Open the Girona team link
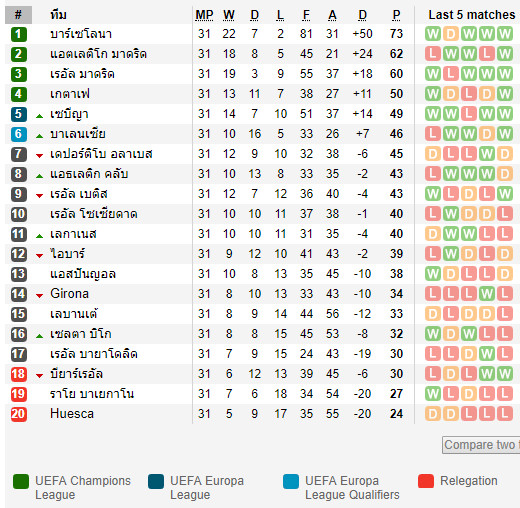This screenshot has width=520, height=508. [x=69, y=294]
